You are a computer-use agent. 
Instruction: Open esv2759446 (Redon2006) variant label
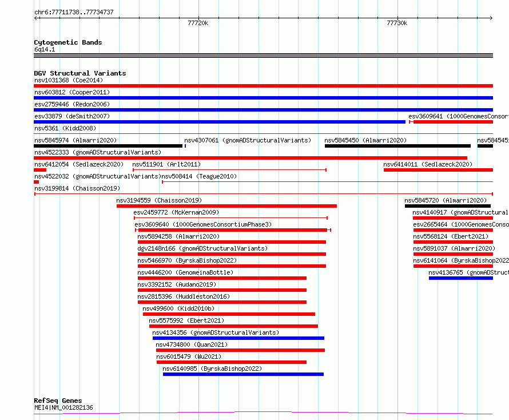point(72,104)
